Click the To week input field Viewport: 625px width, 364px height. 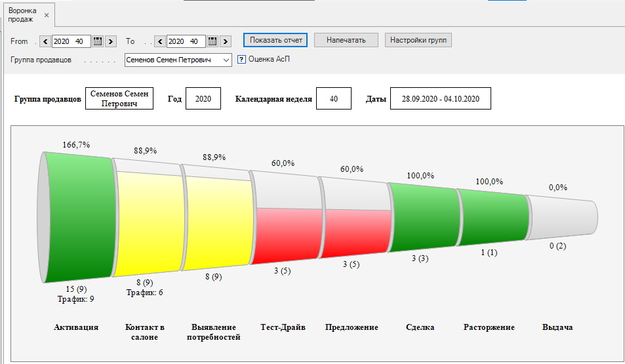186,41
